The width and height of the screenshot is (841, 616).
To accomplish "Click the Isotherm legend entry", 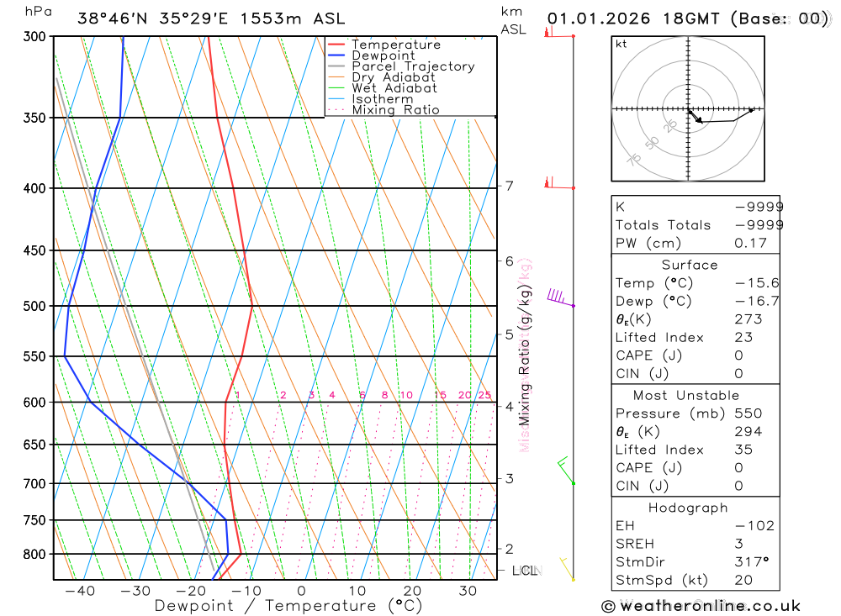I will (370, 99).
